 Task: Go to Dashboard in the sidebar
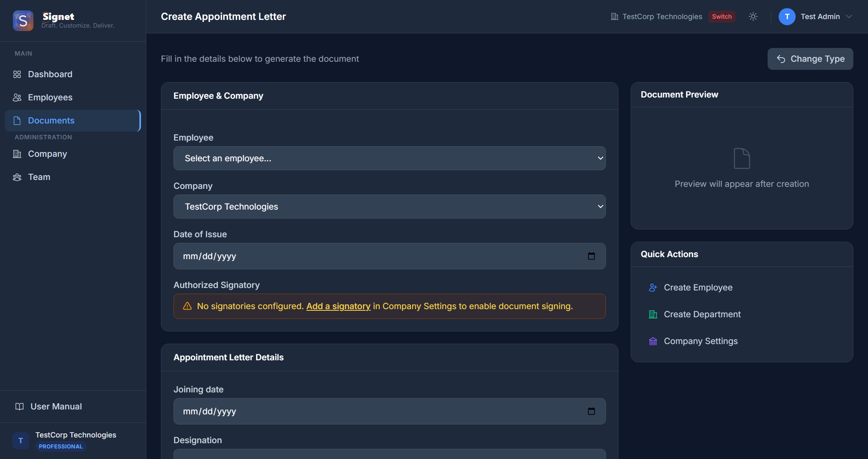click(50, 74)
